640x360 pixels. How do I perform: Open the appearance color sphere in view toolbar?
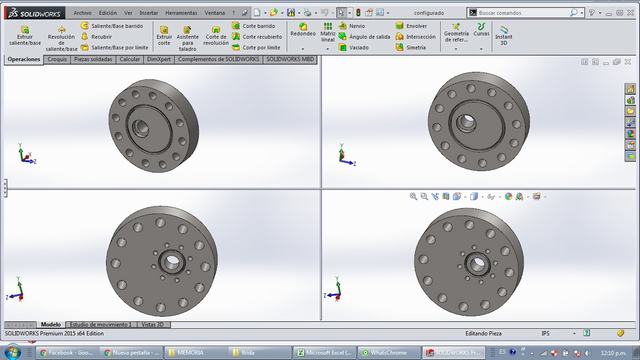point(508,196)
